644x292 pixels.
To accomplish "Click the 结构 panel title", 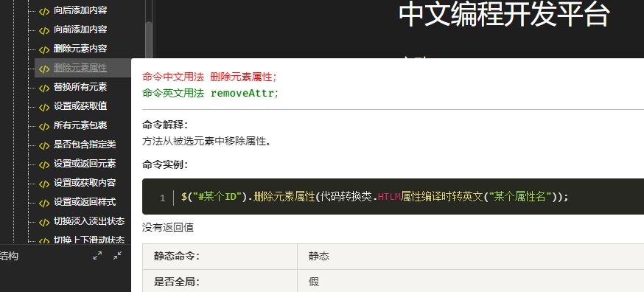I will 9,256.
